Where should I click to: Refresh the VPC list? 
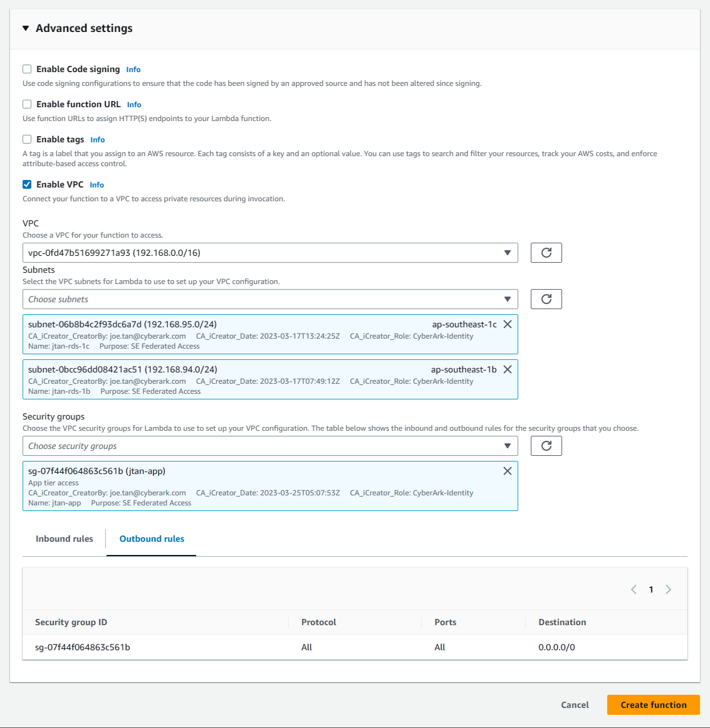click(546, 253)
